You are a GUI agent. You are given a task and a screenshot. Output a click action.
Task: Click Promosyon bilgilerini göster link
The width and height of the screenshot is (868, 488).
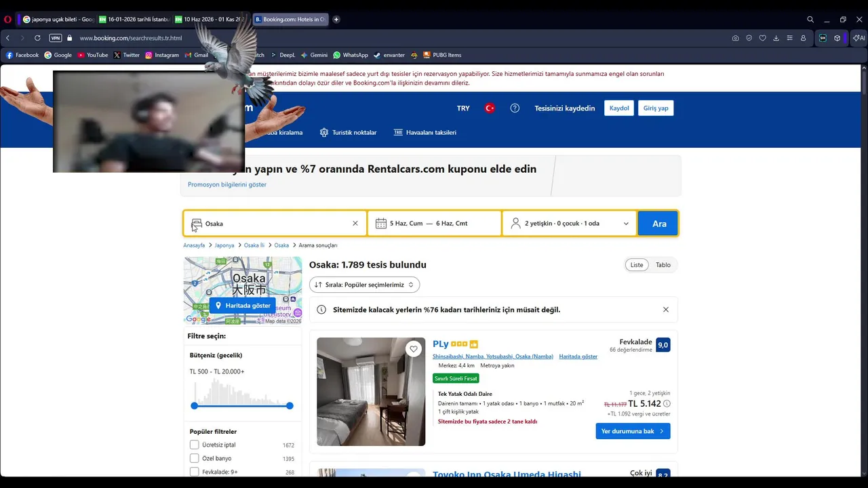coord(227,184)
